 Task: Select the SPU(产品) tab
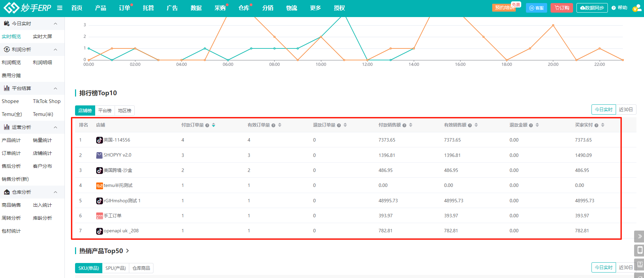tap(116, 268)
